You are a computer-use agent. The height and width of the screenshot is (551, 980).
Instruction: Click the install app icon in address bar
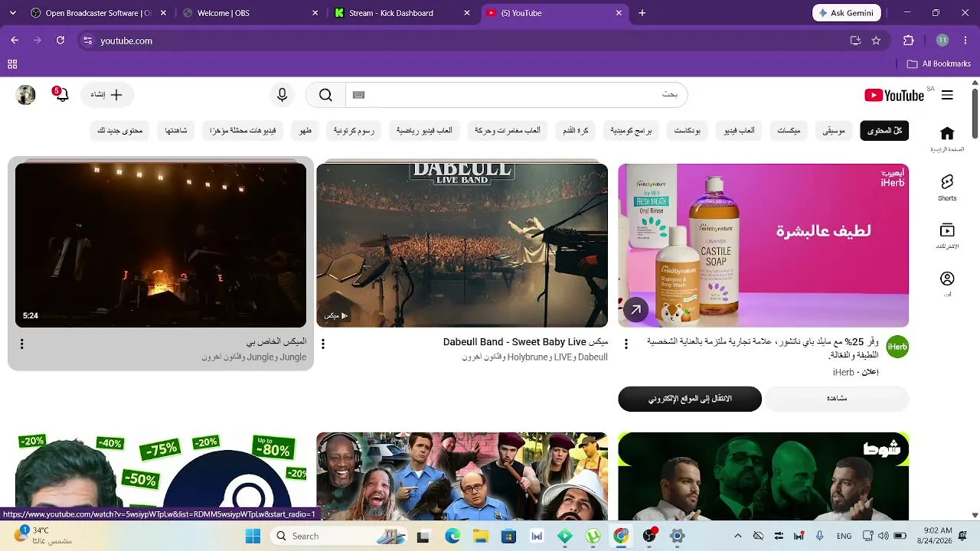(855, 41)
